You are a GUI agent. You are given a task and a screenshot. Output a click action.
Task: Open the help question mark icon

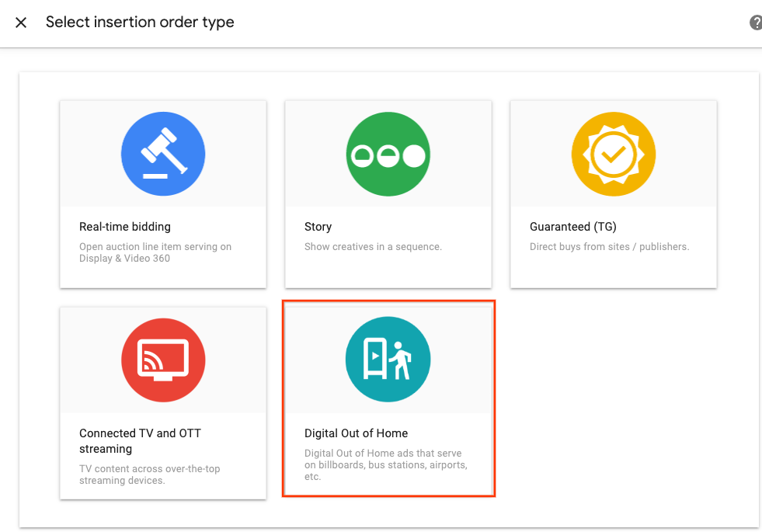[x=754, y=22]
